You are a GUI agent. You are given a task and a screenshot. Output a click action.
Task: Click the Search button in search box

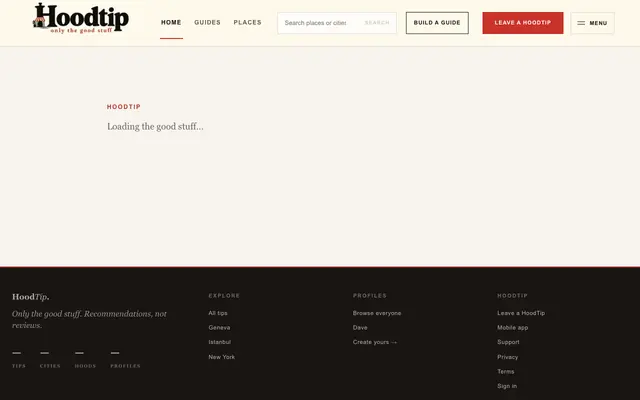377,23
